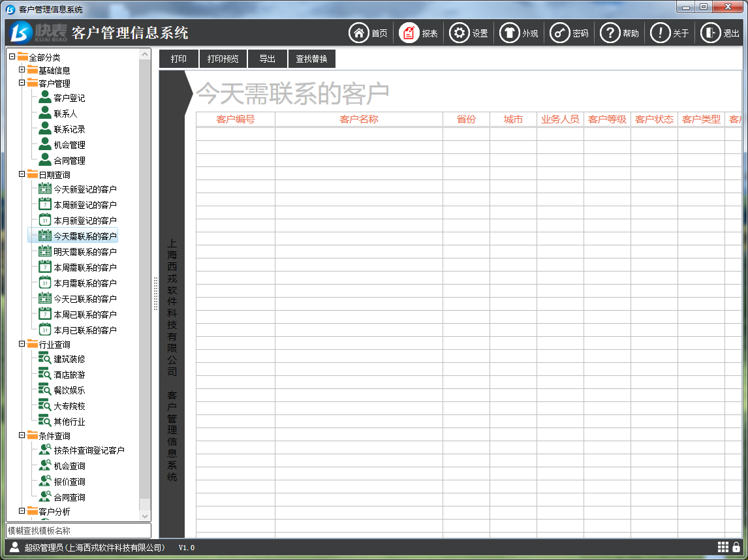The image size is (748, 560).
Task: Select 本月需联系的客户 tree item
Action: [85, 283]
